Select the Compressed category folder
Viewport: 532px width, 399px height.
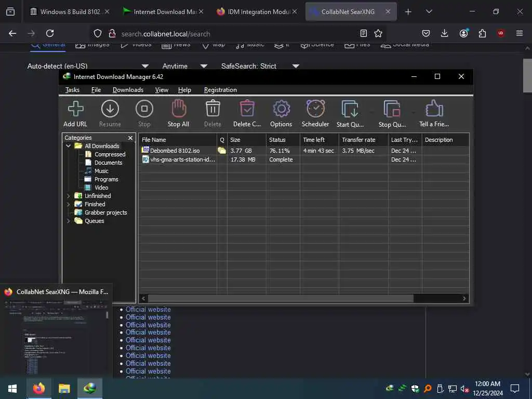pyautogui.click(x=110, y=154)
